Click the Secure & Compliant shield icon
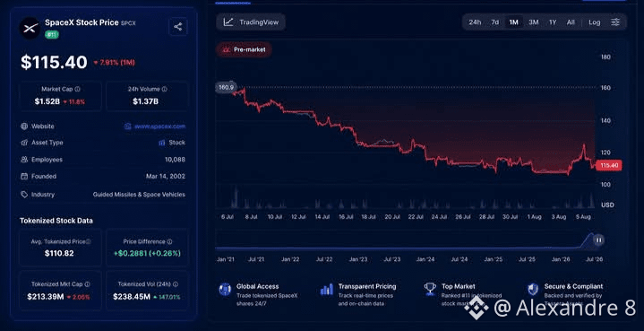Image resolution: width=644 pixels, height=331 pixels. coord(533,289)
